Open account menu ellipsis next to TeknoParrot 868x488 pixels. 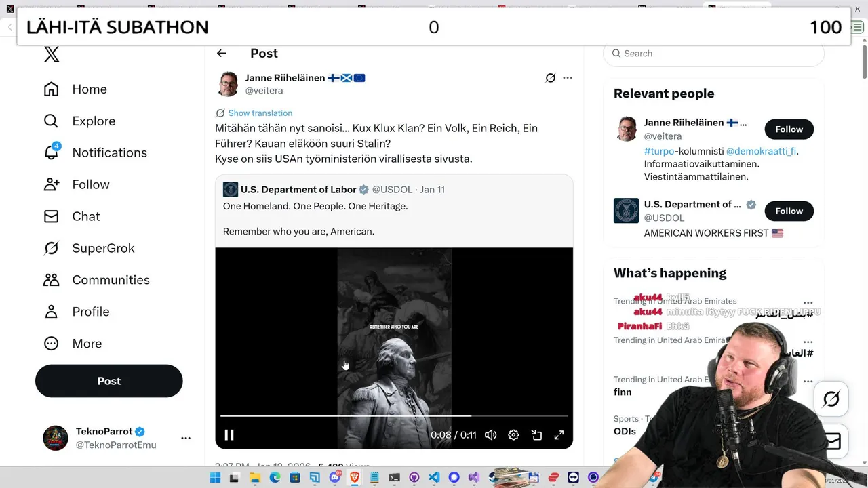(186, 439)
